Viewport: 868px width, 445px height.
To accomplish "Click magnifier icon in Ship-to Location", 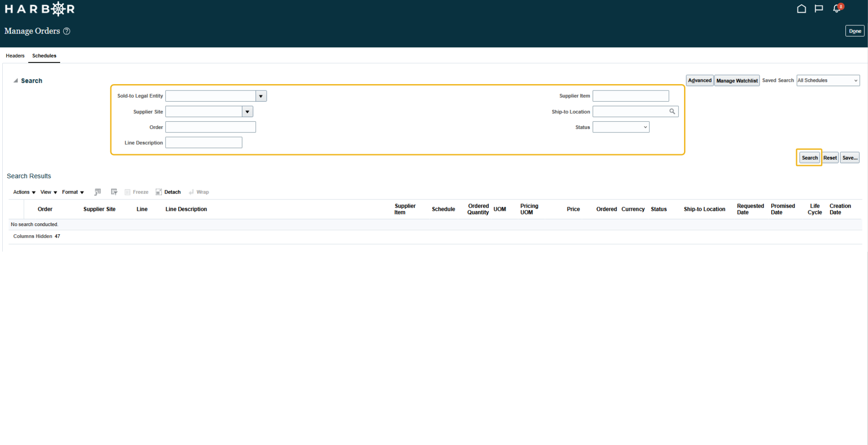I will click(672, 111).
